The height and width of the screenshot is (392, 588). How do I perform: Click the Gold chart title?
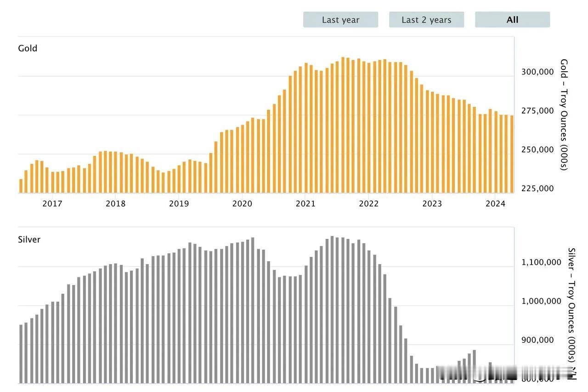[28, 48]
